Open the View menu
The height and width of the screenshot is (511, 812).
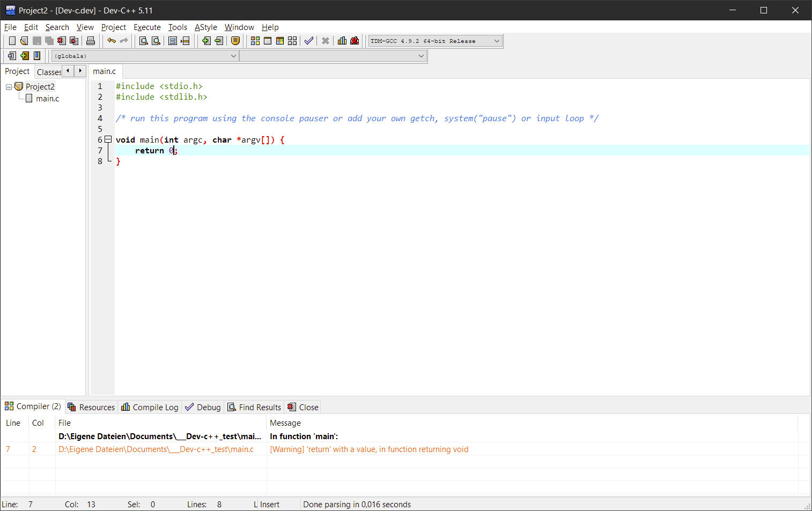point(85,27)
